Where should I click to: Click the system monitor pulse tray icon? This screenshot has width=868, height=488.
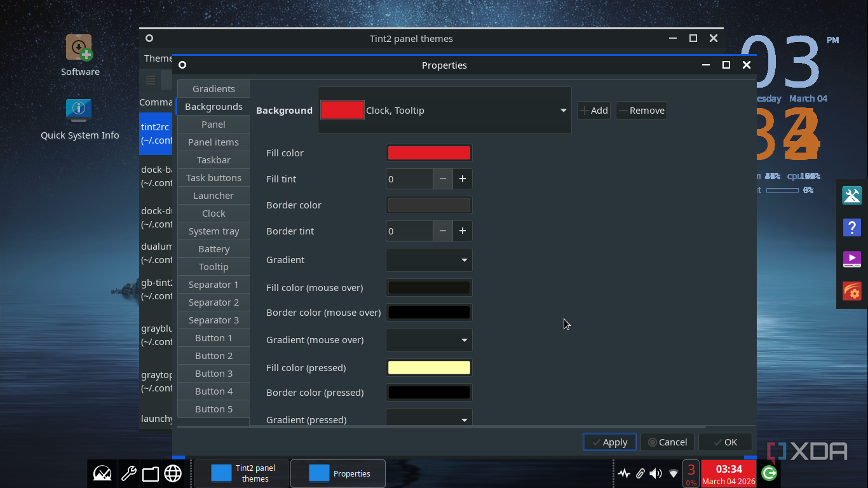(624, 473)
